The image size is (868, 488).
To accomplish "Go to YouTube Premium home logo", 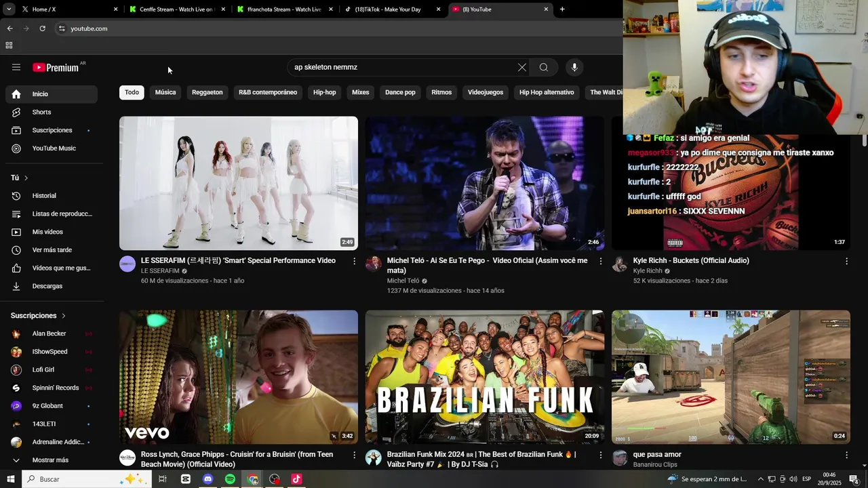I will pos(57,67).
